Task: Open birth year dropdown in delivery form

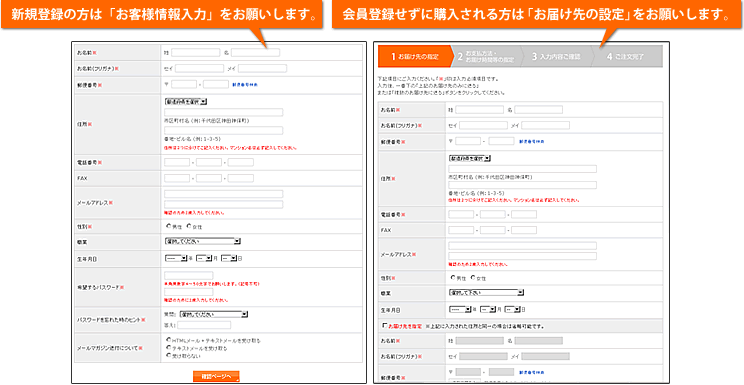Action: tap(460, 309)
